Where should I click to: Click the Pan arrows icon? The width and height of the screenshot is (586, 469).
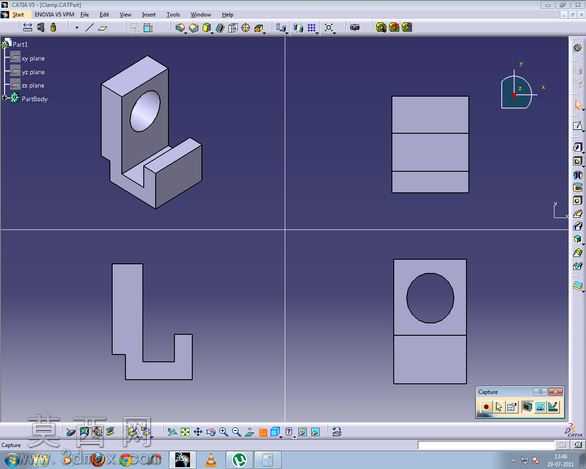point(198,432)
